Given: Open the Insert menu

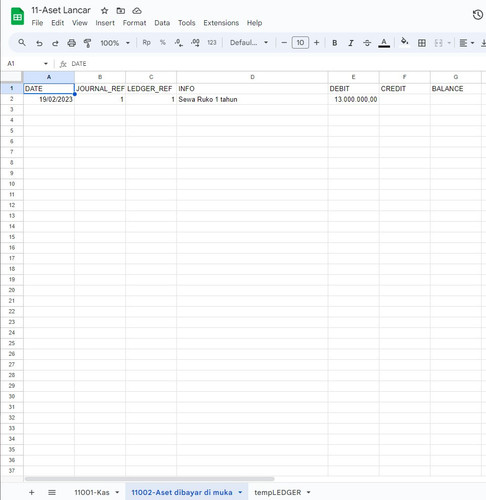Looking at the screenshot, I should coord(105,23).
